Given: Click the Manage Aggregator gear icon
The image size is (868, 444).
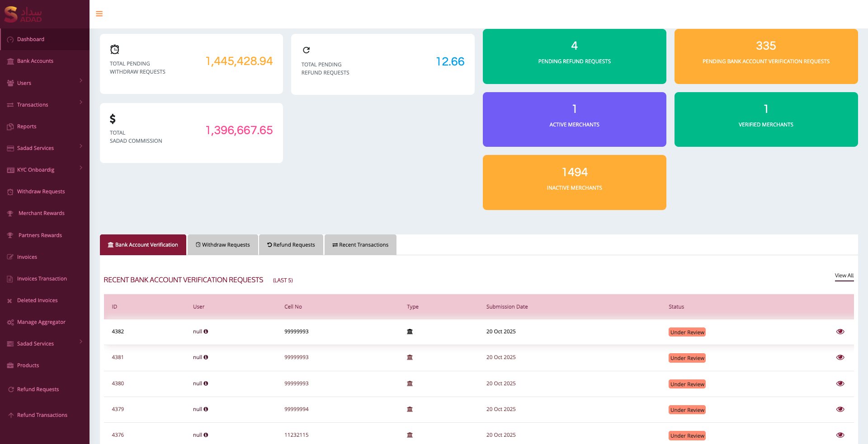Looking at the screenshot, I should 10,322.
